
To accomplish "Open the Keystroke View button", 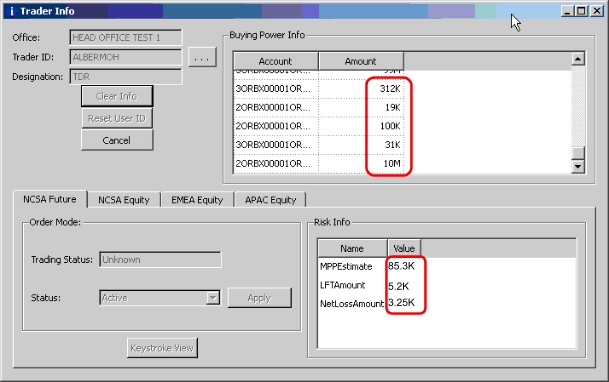I will pyautogui.click(x=162, y=348).
